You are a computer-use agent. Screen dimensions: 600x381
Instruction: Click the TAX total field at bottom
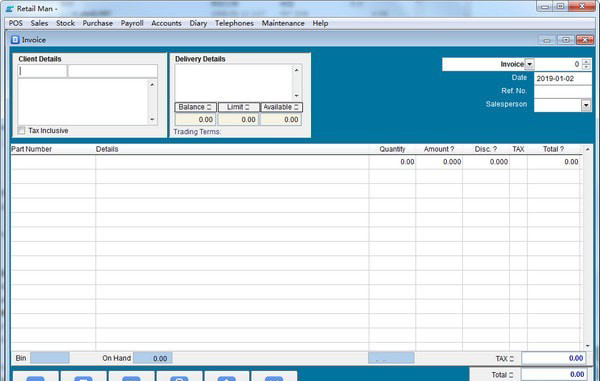pos(554,358)
